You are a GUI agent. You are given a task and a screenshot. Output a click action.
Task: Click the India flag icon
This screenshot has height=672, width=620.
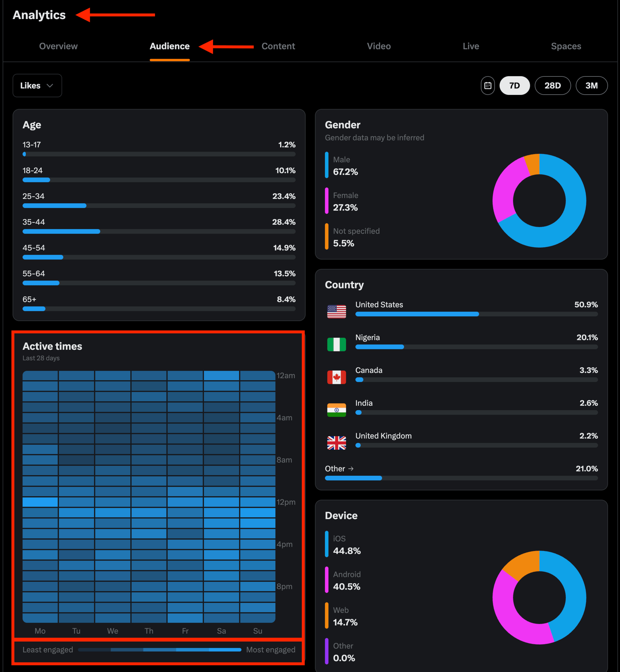pyautogui.click(x=336, y=410)
